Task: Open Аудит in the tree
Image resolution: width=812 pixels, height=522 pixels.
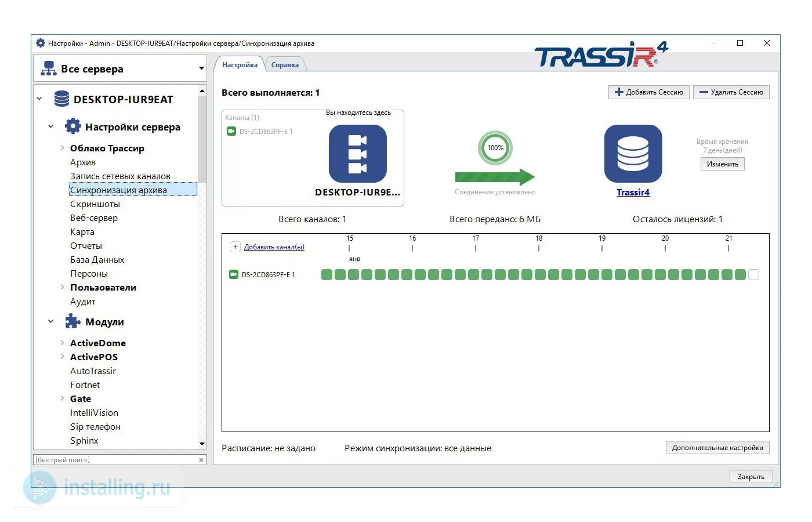Action: (83, 302)
